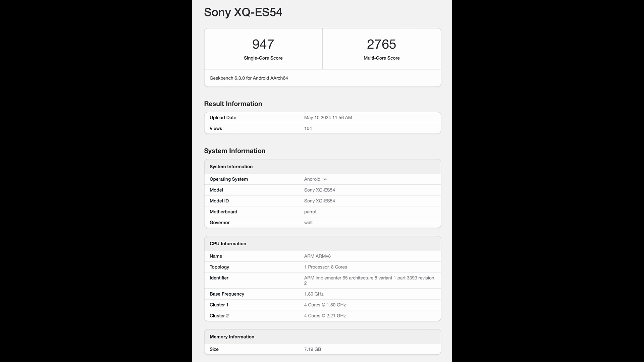Viewport: 644px width, 362px height.
Task: Click the ARM implementer Identifier text
Action: (369, 278)
